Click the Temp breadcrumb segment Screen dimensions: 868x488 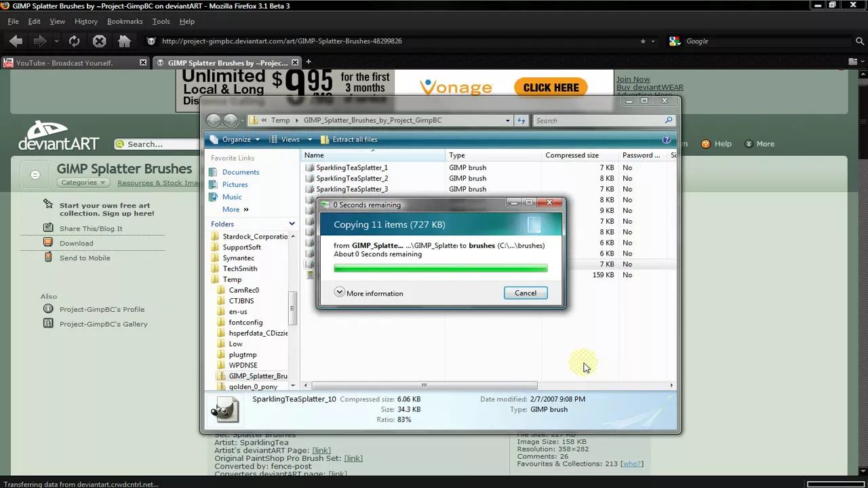tap(280, 121)
